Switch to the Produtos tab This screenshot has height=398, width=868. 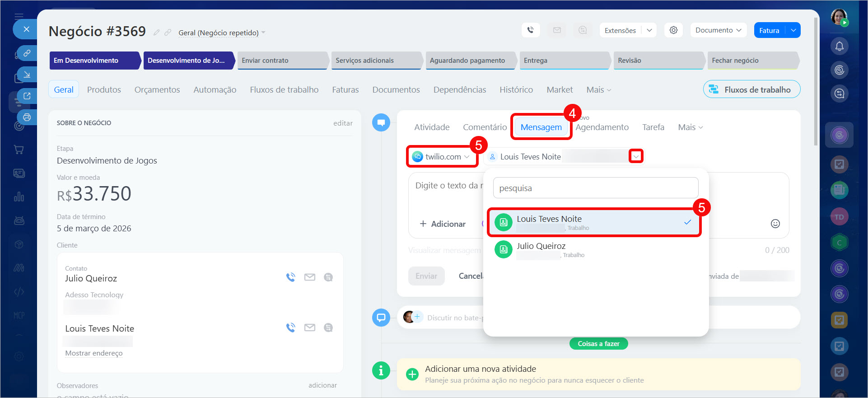(104, 89)
